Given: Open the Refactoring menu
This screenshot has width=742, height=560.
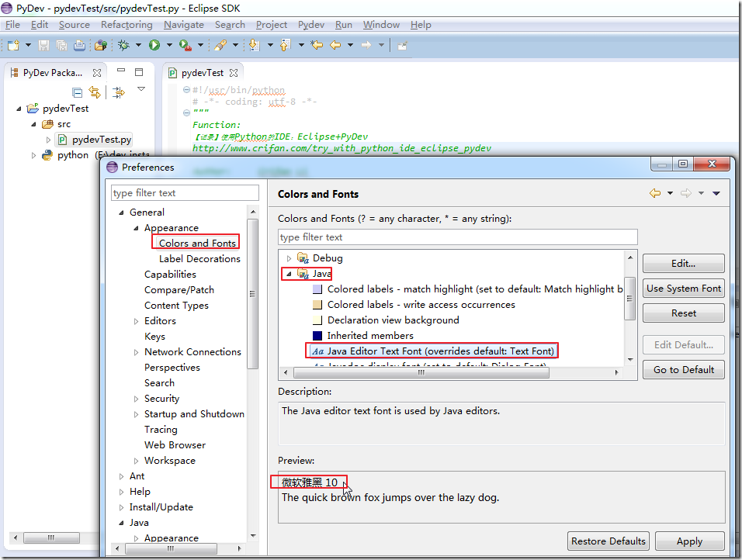Looking at the screenshot, I should coord(127,25).
